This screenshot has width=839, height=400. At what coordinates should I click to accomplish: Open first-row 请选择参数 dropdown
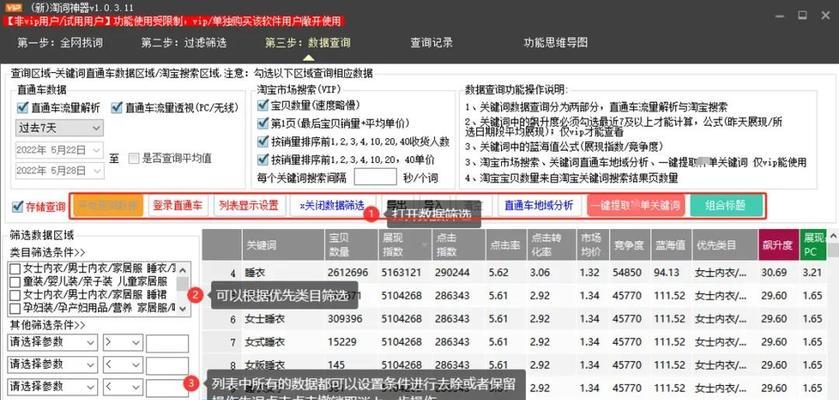click(x=52, y=342)
